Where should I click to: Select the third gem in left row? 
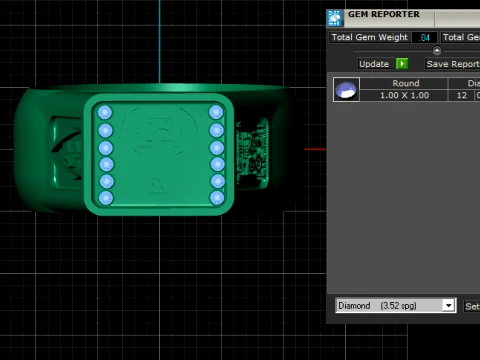pos(106,148)
